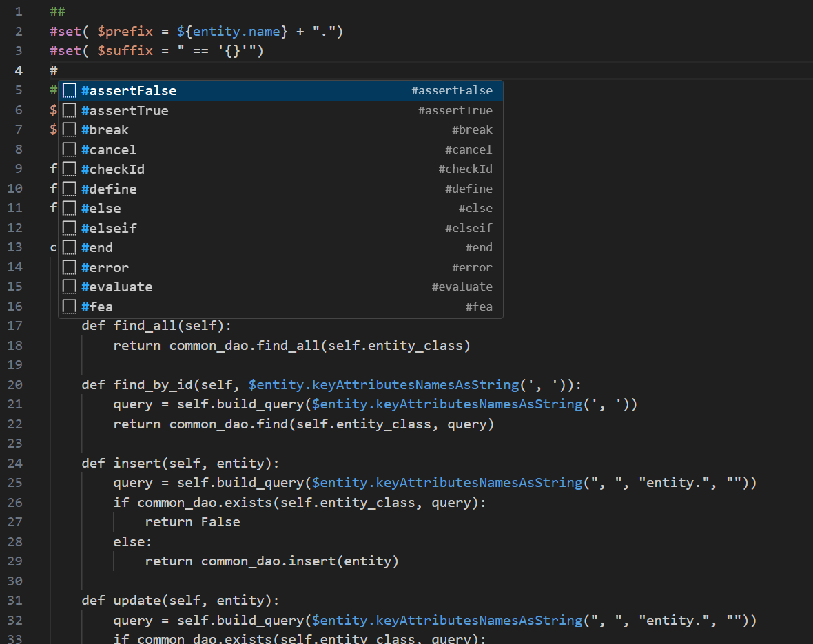This screenshot has height=644, width=813.
Task: Click the snippet icon next to #fea
Action: tap(70, 307)
